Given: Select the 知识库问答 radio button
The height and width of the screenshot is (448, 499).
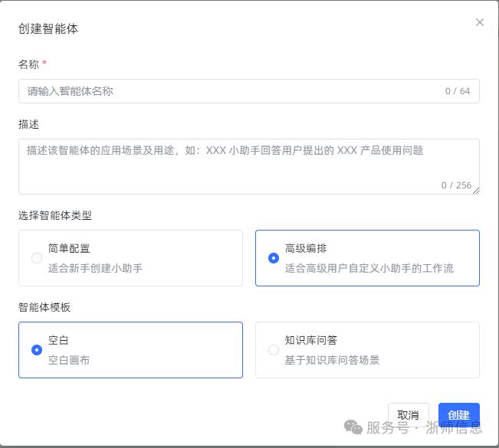Looking at the screenshot, I should point(274,350).
